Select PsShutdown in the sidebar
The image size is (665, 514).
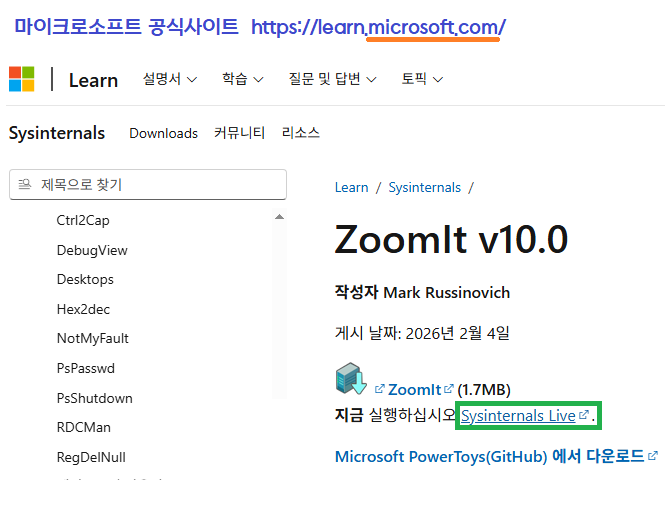pyautogui.click(x=95, y=398)
